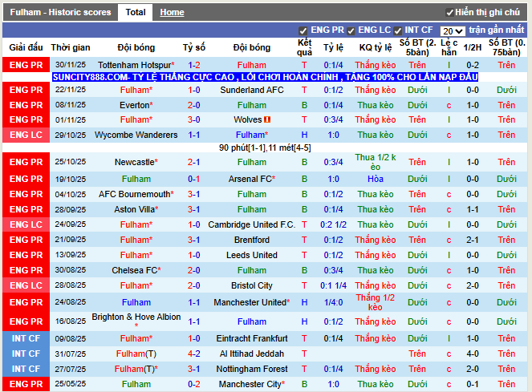Click the ENG LC label for 29/10/25

click(26, 135)
